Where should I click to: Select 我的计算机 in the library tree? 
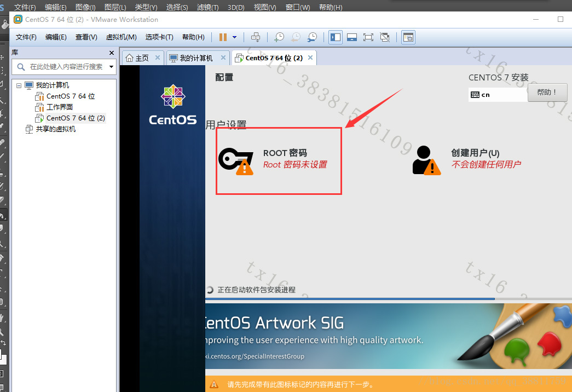[52, 85]
